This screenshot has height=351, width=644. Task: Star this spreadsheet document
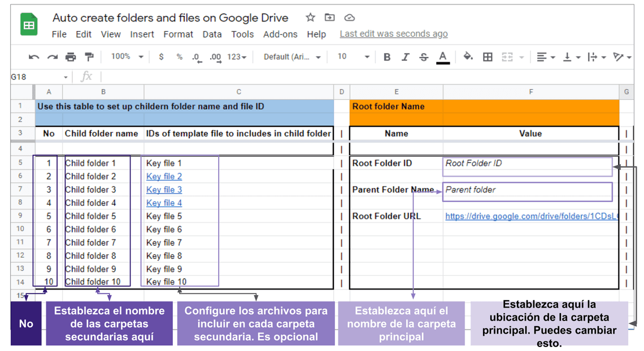click(310, 17)
